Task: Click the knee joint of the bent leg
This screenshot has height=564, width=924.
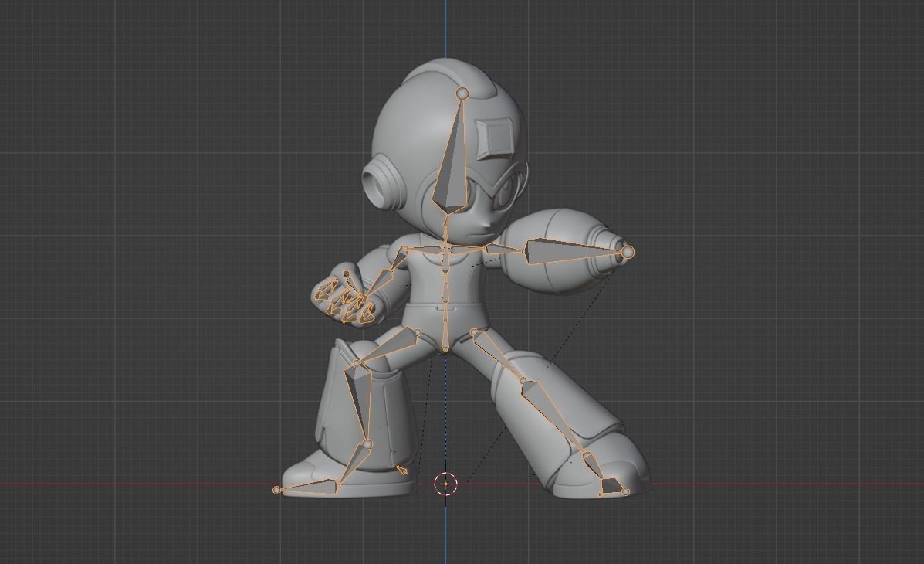Action: [357, 364]
